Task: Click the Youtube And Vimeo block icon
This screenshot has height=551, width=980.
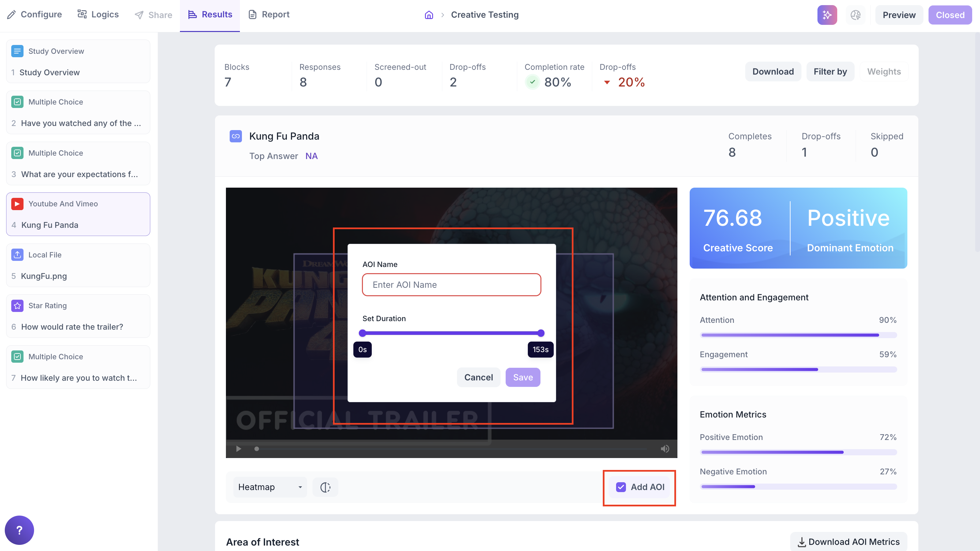Action: (17, 204)
